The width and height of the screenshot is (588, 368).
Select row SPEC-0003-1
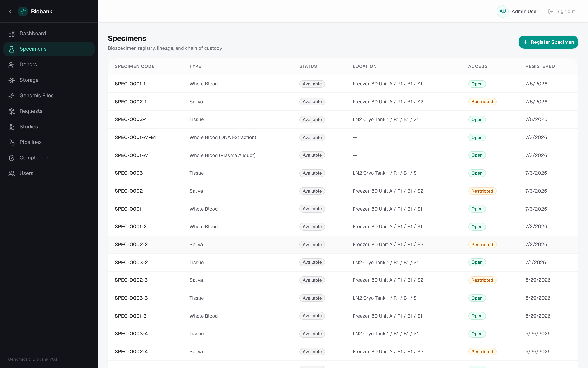pyautogui.click(x=343, y=120)
